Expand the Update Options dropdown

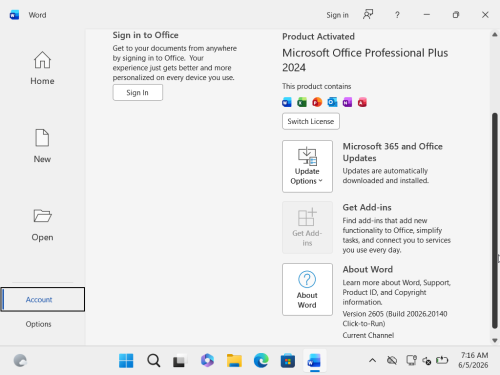coord(307,166)
